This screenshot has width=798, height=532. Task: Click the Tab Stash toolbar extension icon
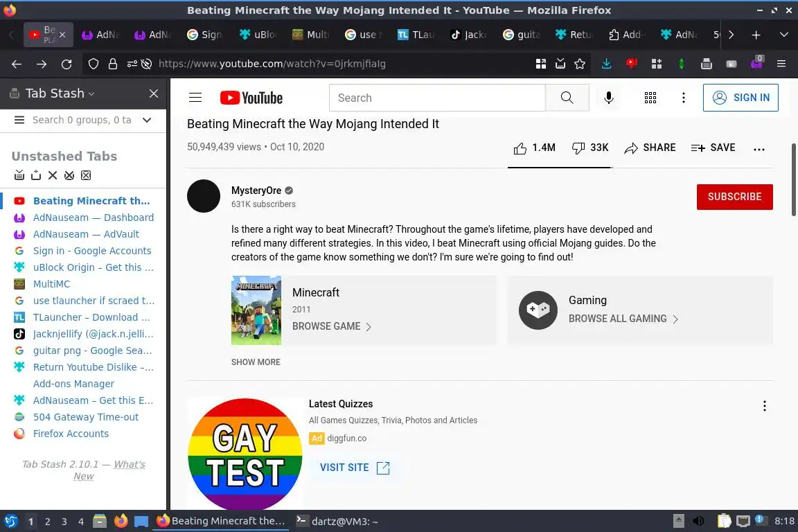707,64
